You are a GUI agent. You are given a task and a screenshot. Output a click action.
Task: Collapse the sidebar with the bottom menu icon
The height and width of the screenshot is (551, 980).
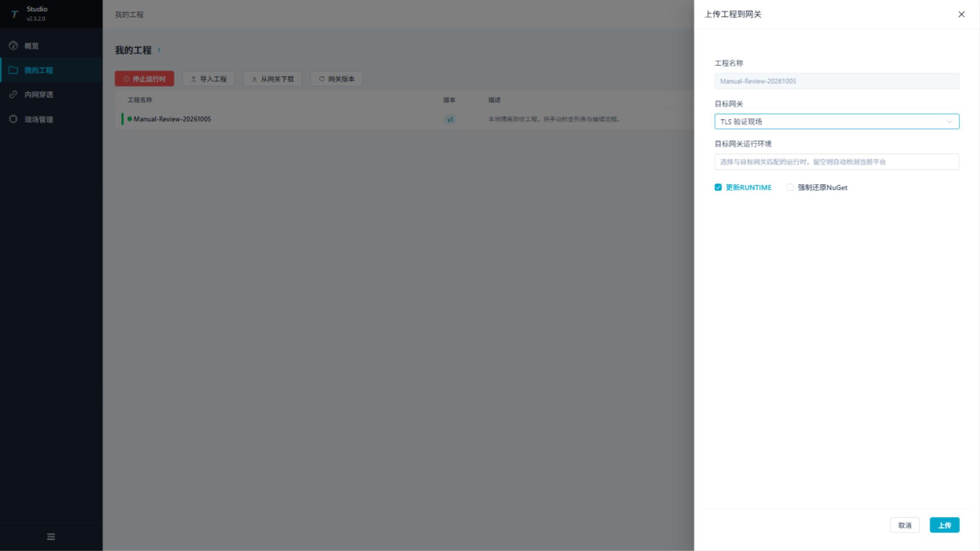[51, 537]
